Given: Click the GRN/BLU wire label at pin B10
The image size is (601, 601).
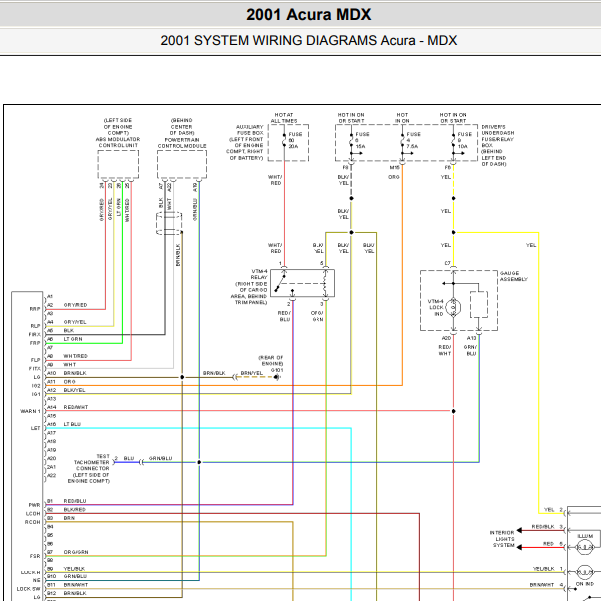Looking at the screenshot, I should tap(75, 576).
